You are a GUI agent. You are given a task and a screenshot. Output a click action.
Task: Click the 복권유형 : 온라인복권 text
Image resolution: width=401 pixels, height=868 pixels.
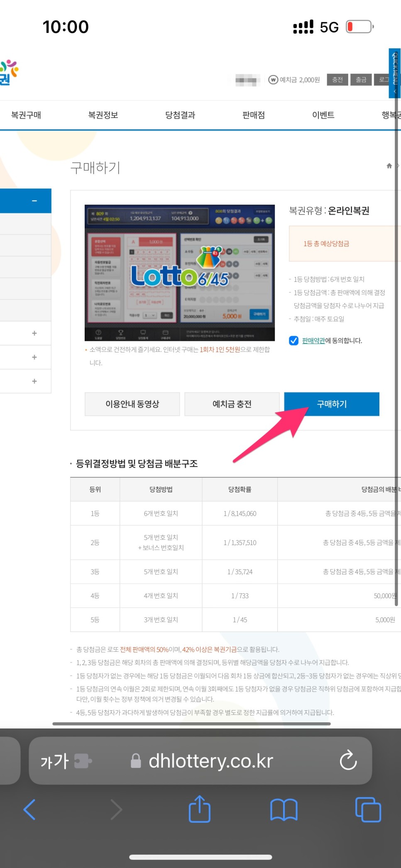pos(329,211)
